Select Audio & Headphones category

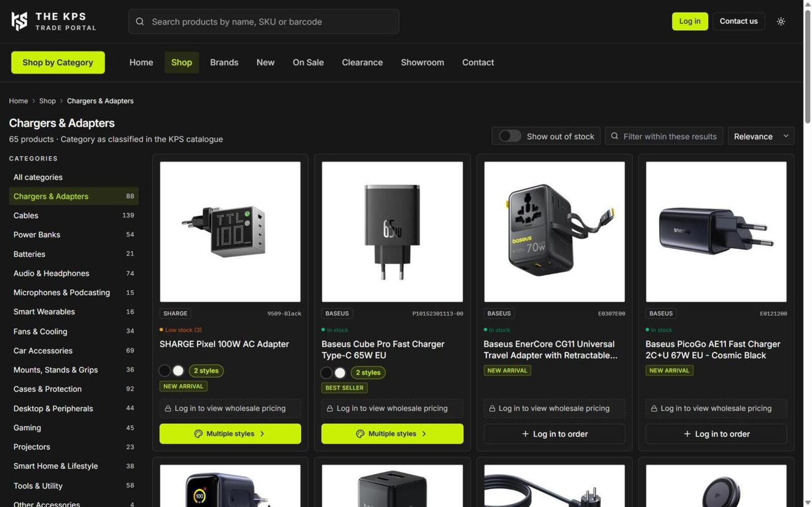click(x=74, y=274)
